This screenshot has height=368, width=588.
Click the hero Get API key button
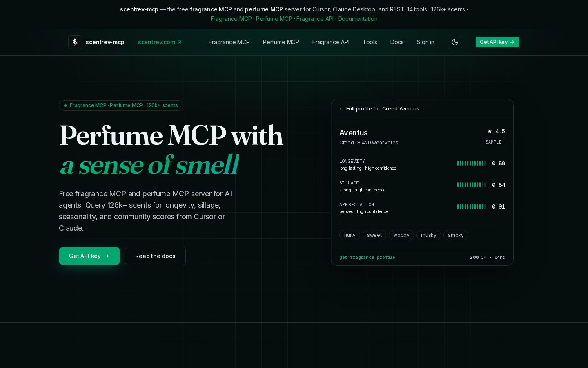pyautogui.click(x=89, y=256)
